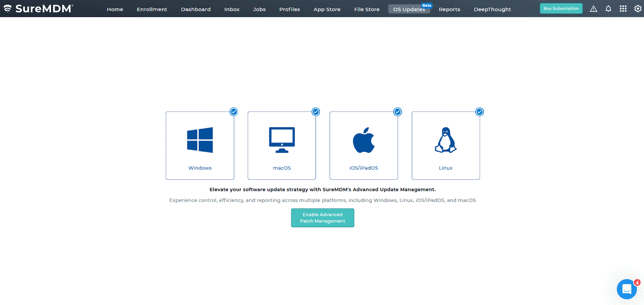The height and width of the screenshot is (305, 644).
Task: Click the SureMDM logo
Action: tap(38, 8)
